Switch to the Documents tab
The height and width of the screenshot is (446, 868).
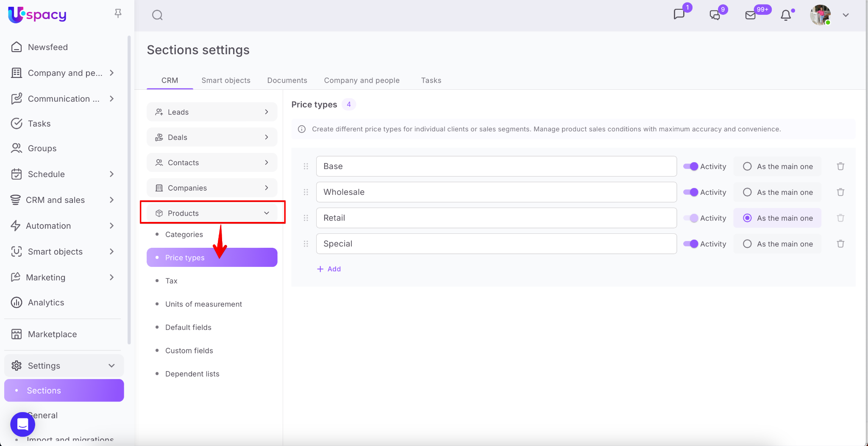pyautogui.click(x=287, y=80)
